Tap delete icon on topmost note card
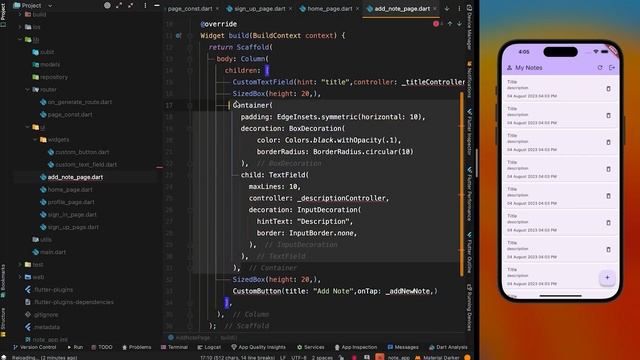Viewport: 640px width, 360px height. point(608,89)
